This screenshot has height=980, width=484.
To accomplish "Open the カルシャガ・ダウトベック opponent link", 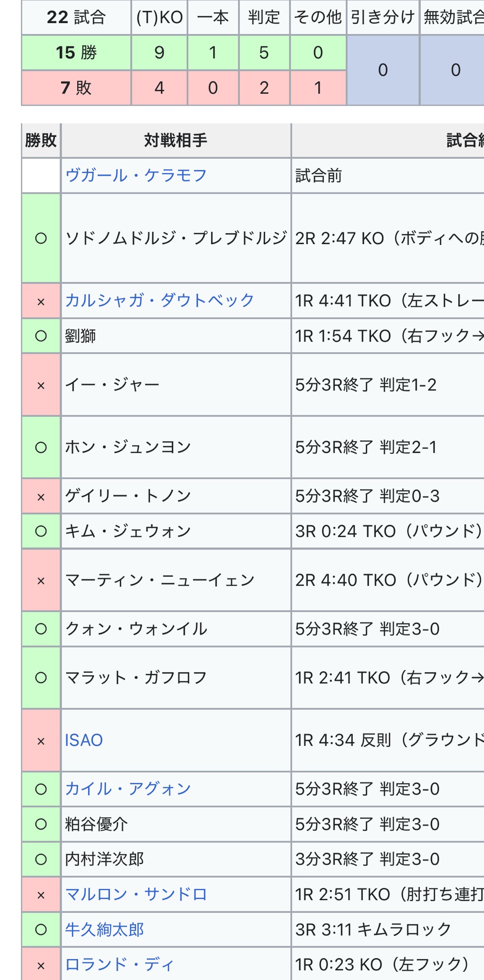I will click(160, 300).
